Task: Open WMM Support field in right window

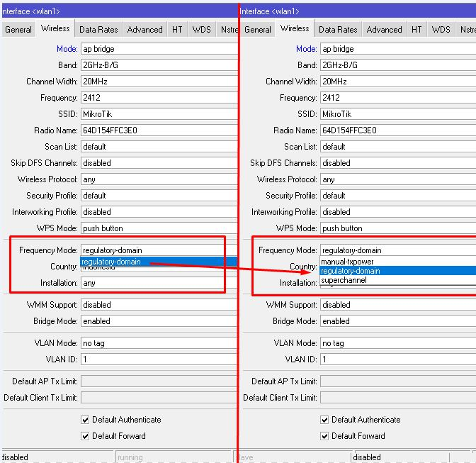Action: [x=398, y=305]
